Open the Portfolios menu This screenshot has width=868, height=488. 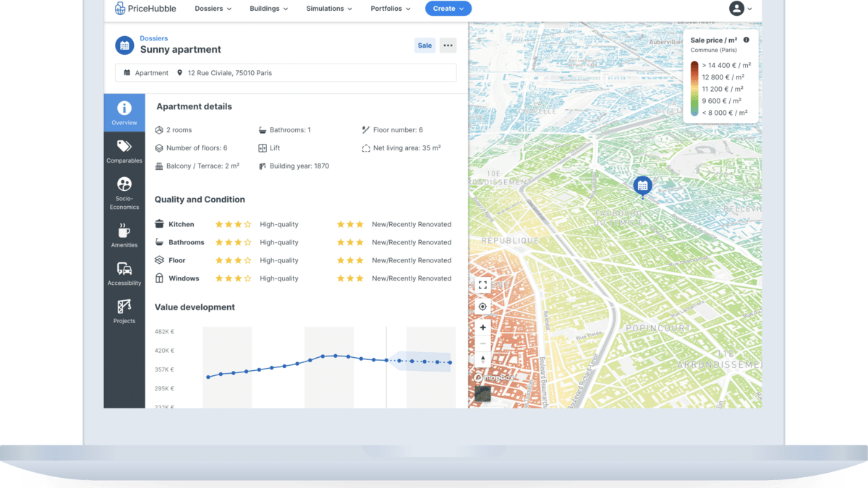[x=391, y=9]
